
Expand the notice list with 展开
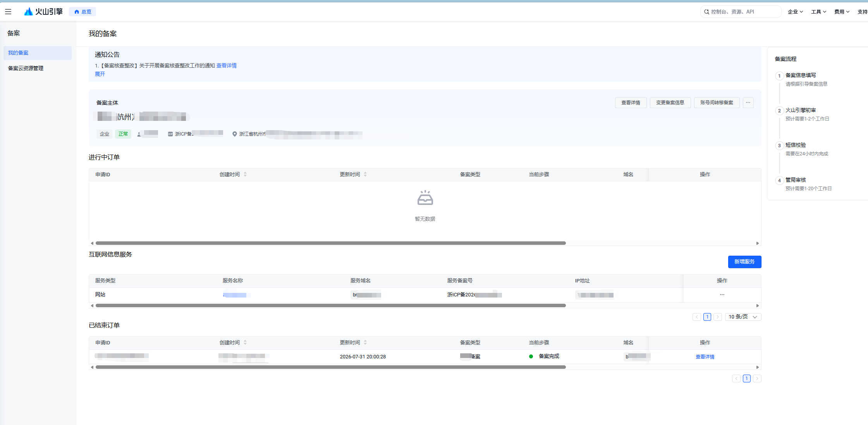100,74
